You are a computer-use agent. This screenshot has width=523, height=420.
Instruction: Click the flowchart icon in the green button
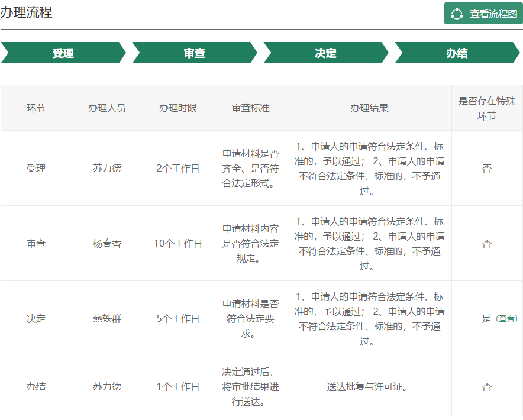pos(457,14)
